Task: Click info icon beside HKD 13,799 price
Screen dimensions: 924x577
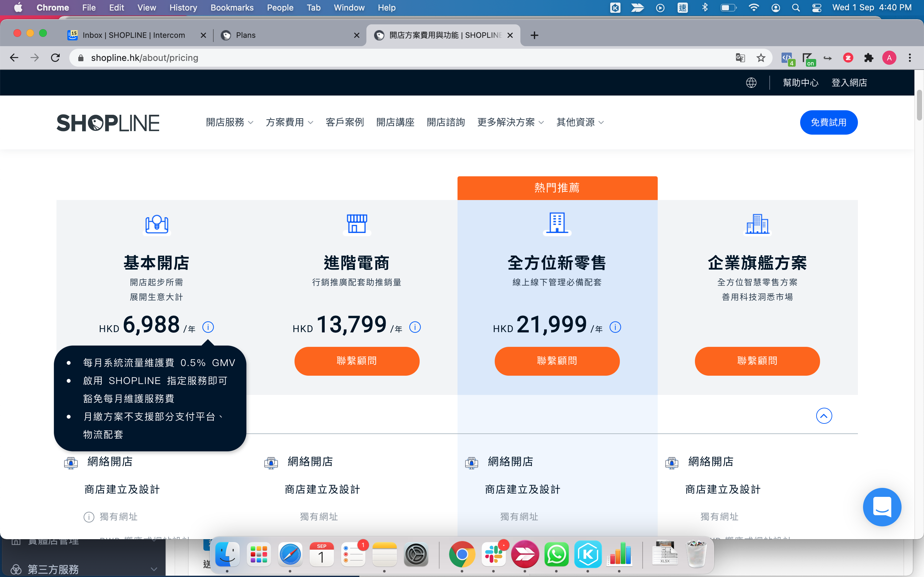Action: [415, 327]
